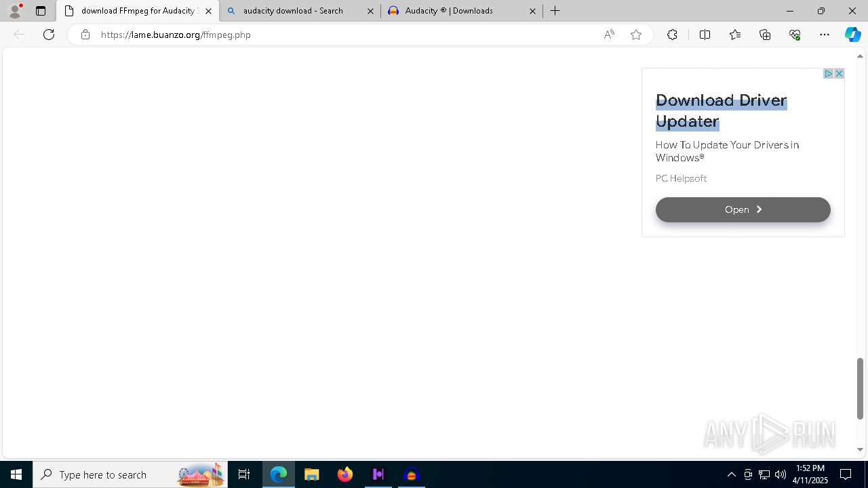Add page to favorites star icon

tap(636, 35)
